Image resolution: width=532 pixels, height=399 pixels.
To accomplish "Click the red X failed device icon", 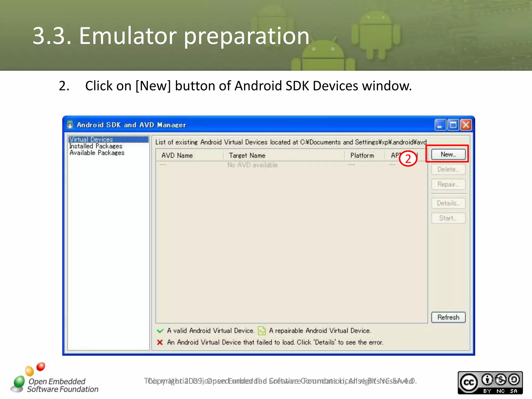I will click(160, 342).
